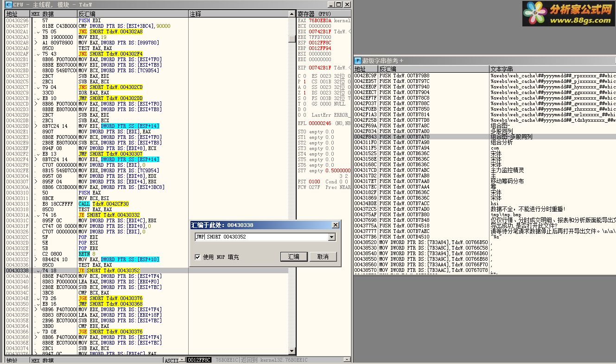
Task: Open the 88gs.com site logo link
Action: (569, 14)
